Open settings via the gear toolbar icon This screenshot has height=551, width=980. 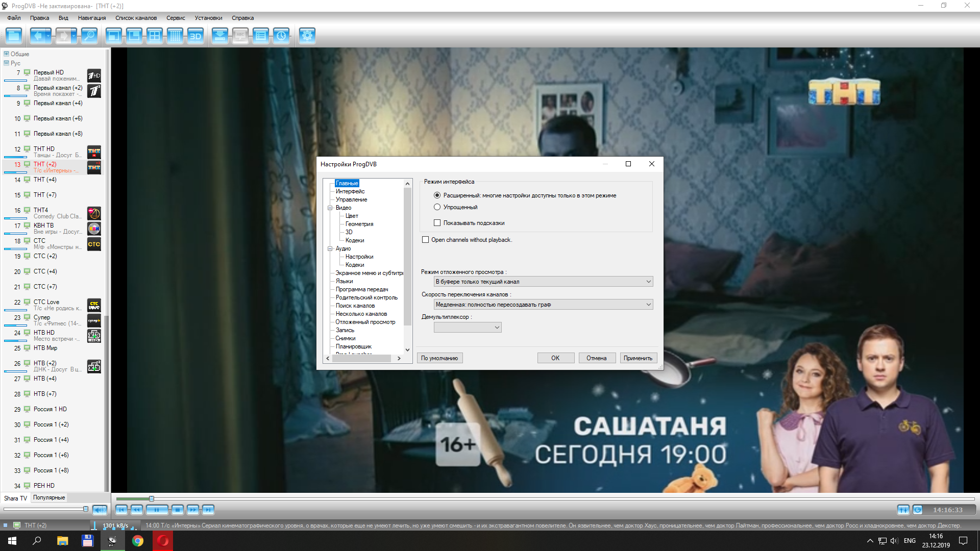pos(307,36)
